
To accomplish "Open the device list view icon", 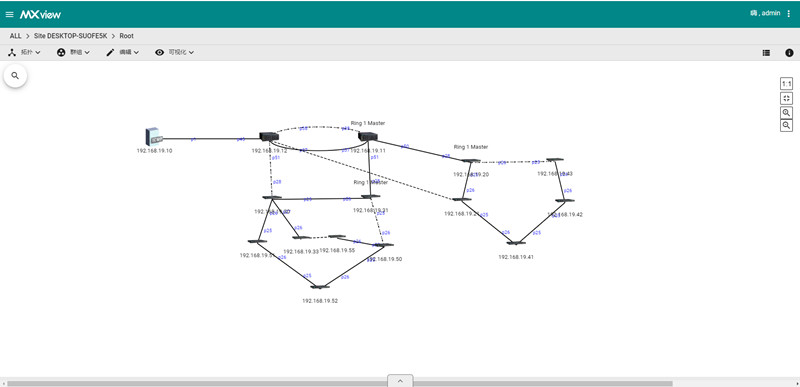I will [766, 53].
